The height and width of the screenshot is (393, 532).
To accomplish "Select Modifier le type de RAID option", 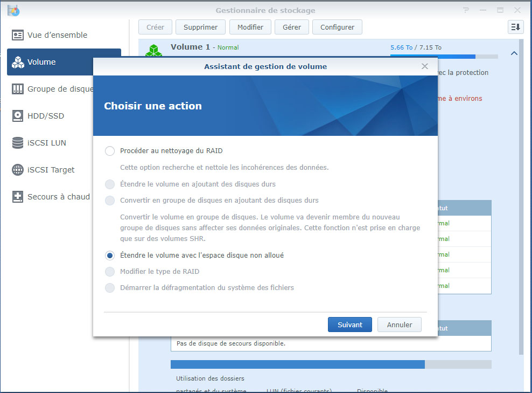I will point(110,271).
